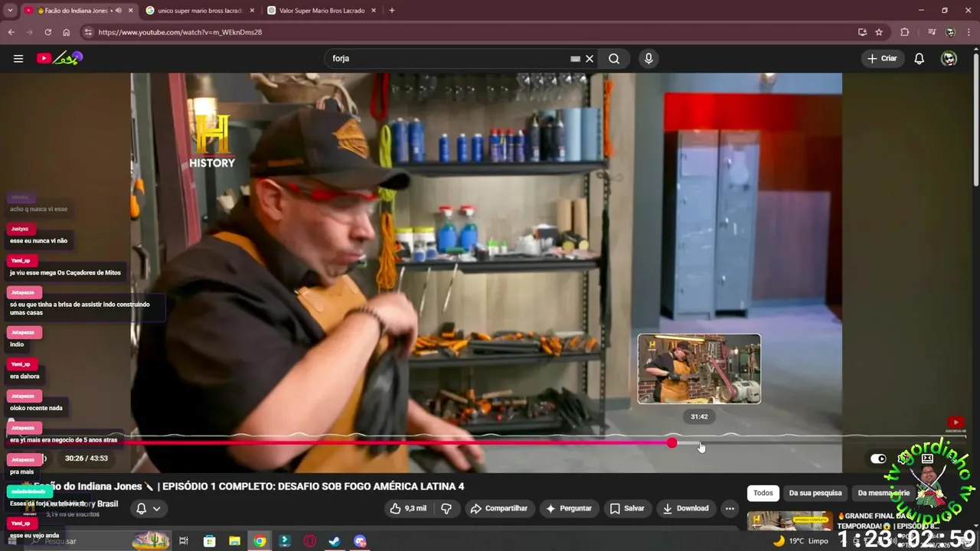Share via the Compartilhar button

[498, 508]
